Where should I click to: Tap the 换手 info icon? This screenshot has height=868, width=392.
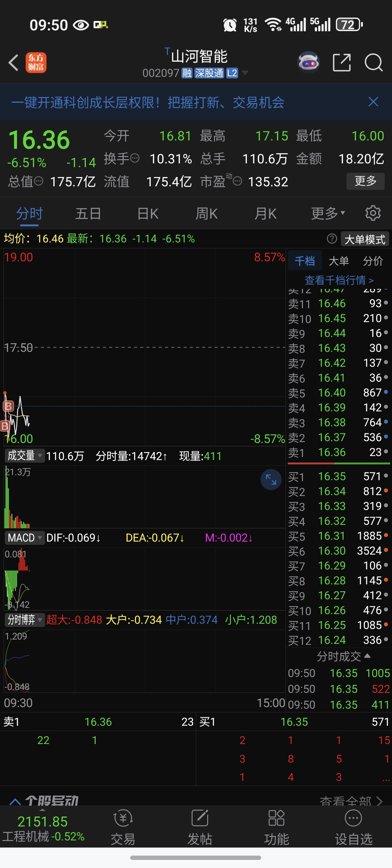coord(135,158)
